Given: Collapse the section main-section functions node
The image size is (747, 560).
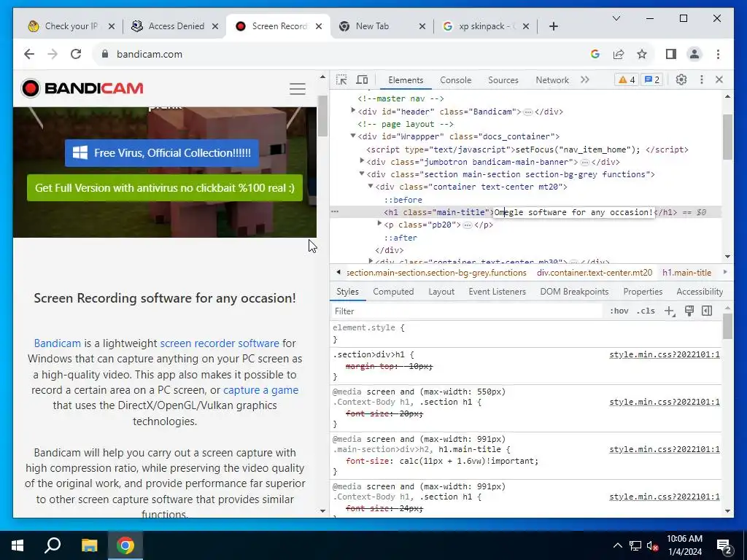Looking at the screenshot, I should click(362, 174).
